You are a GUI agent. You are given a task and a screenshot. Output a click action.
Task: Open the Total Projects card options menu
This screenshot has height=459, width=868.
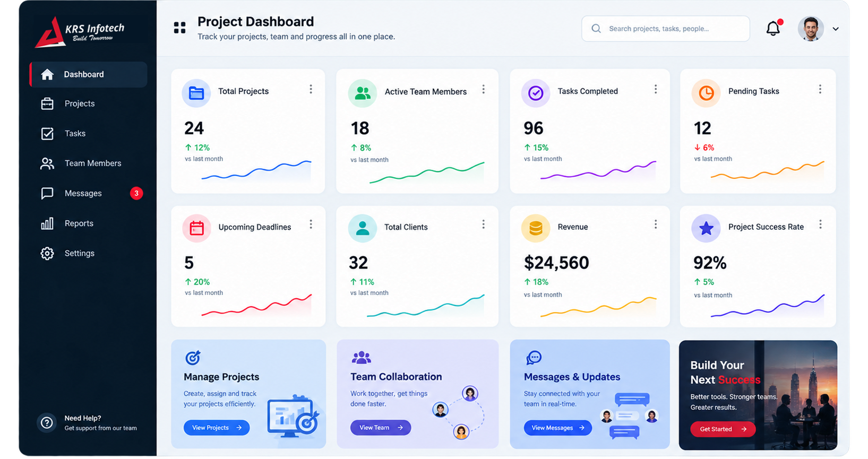(311, 89)
